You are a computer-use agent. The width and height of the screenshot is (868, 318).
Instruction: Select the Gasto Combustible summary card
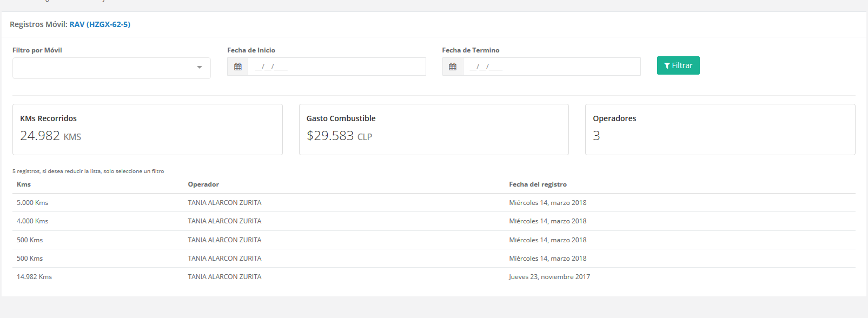click(434, 130)
